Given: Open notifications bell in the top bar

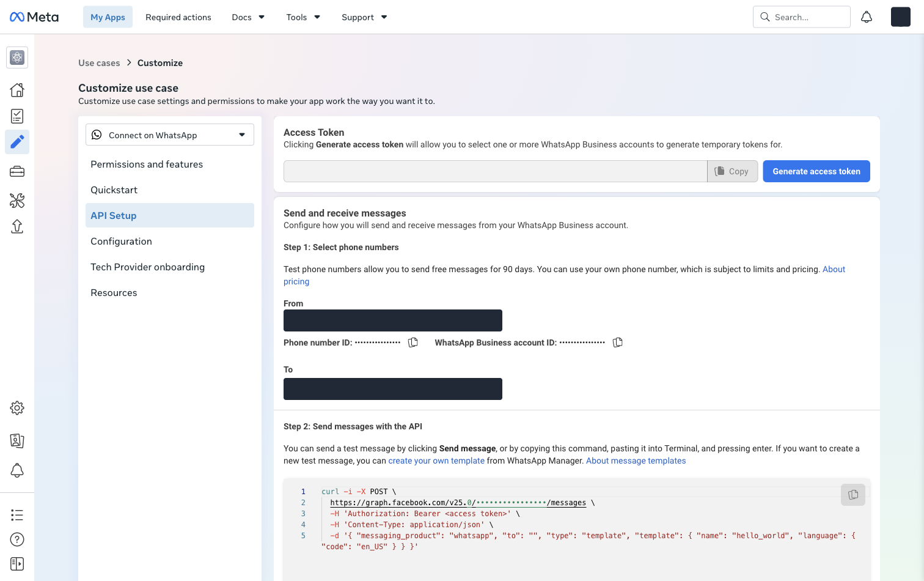Looking at the screenshot, I should coord(867,17).
